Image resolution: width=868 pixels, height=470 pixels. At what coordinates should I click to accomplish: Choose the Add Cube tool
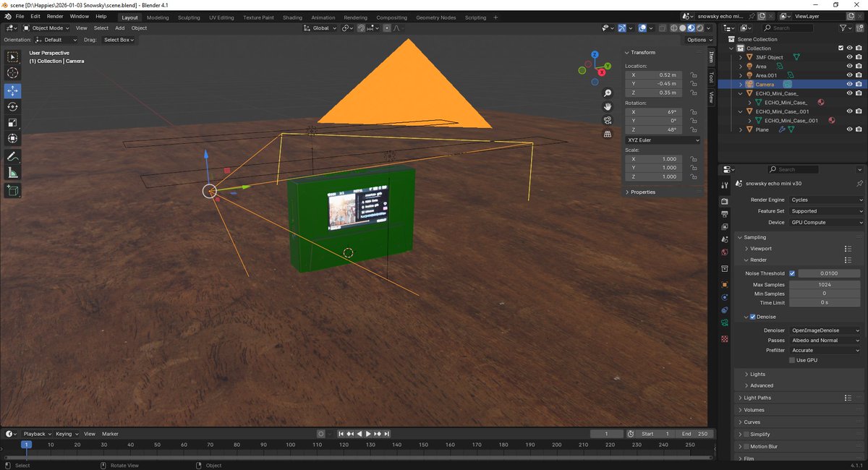point(13,191)
